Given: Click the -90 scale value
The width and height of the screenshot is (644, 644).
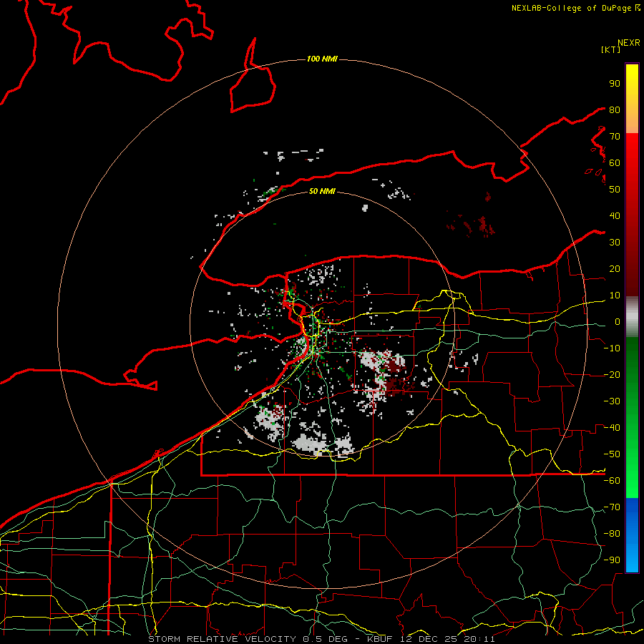Looking at the screenshot, I should [612, 560].
